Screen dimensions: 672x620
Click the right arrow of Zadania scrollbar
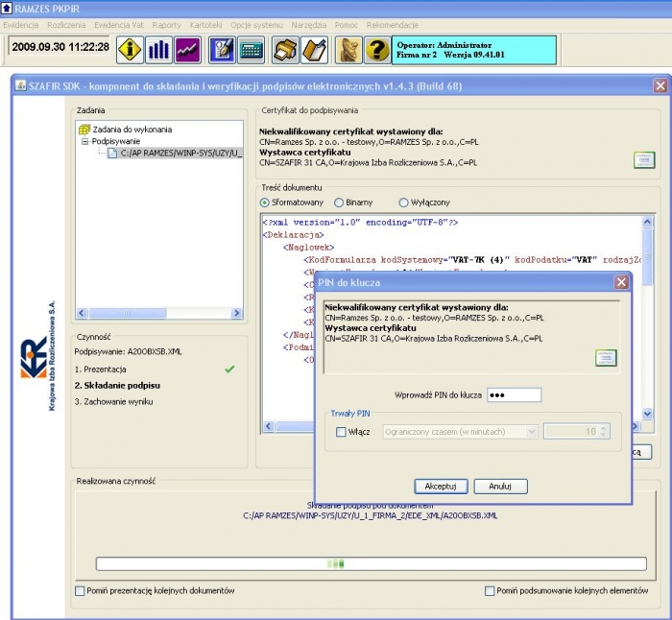(236, 313)
